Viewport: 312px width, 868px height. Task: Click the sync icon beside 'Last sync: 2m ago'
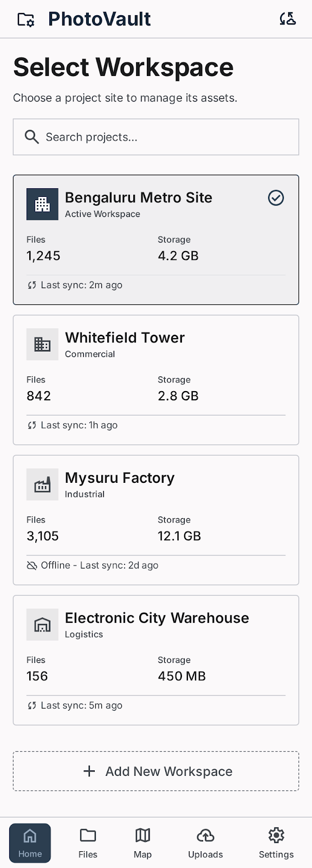[x=32, y=285]
